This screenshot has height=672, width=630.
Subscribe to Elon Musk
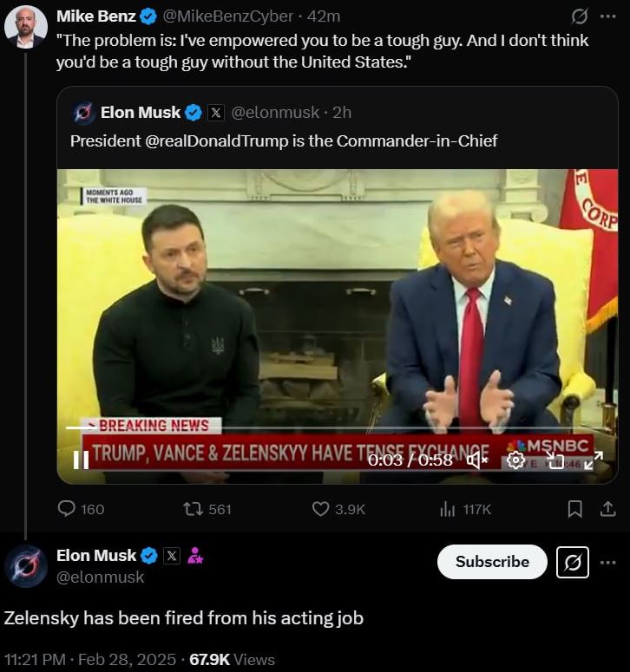click(492, 562)
